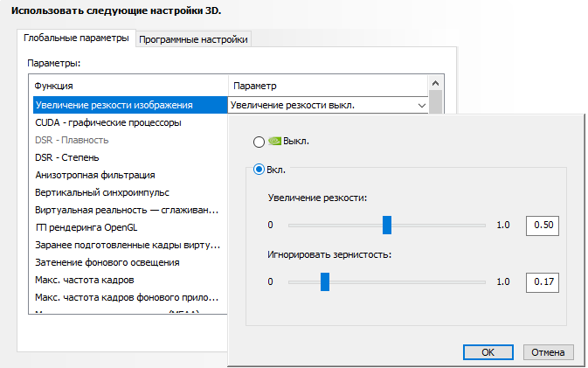Viewport: 588px width, 368px height.
Task: Click the sharpening value field showing 0.50
Action: [542, 226]
